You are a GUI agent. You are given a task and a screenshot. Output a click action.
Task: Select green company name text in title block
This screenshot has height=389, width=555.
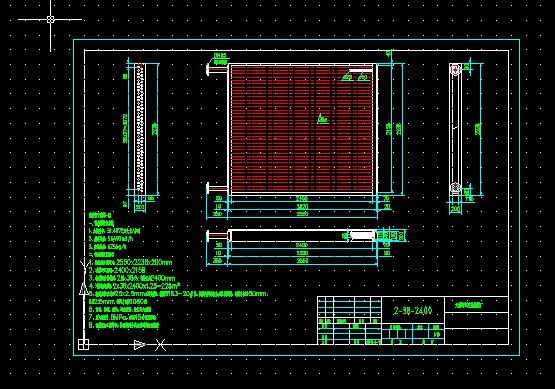(469, 304)
